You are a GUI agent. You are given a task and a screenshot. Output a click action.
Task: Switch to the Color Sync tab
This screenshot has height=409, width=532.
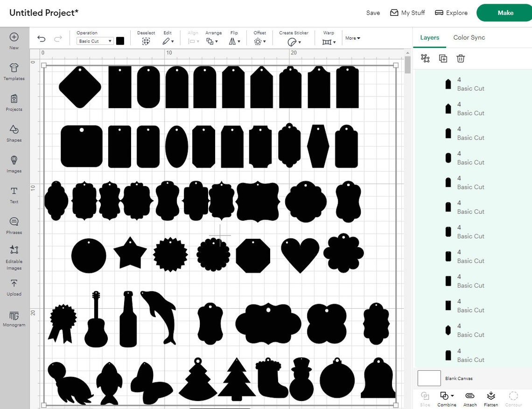pos(469,37)
